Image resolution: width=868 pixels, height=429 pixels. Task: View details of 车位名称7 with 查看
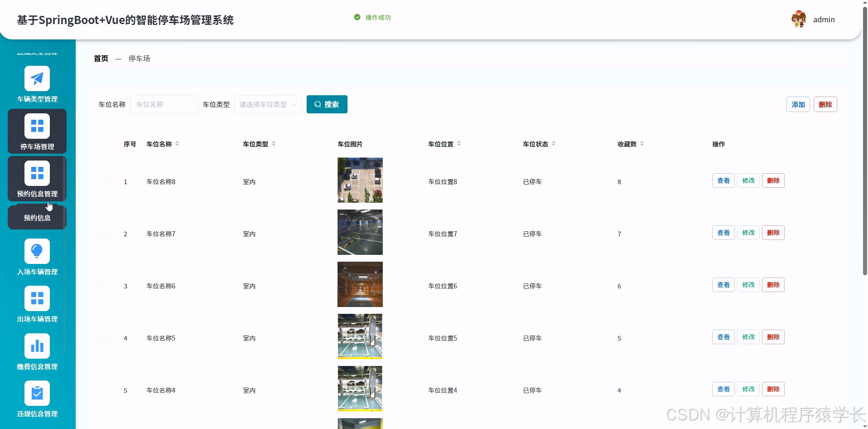click(723, 233)
